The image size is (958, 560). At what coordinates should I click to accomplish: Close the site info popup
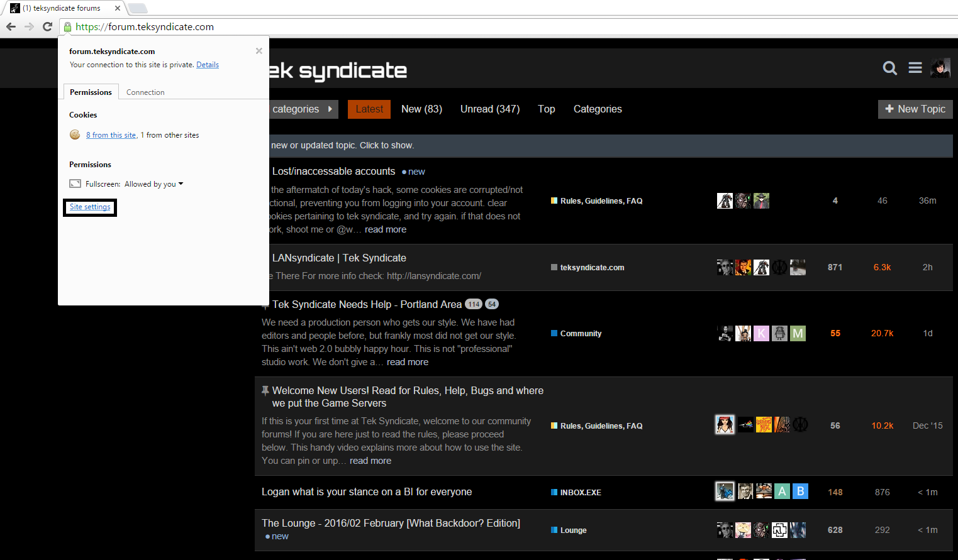pos(259,51)
